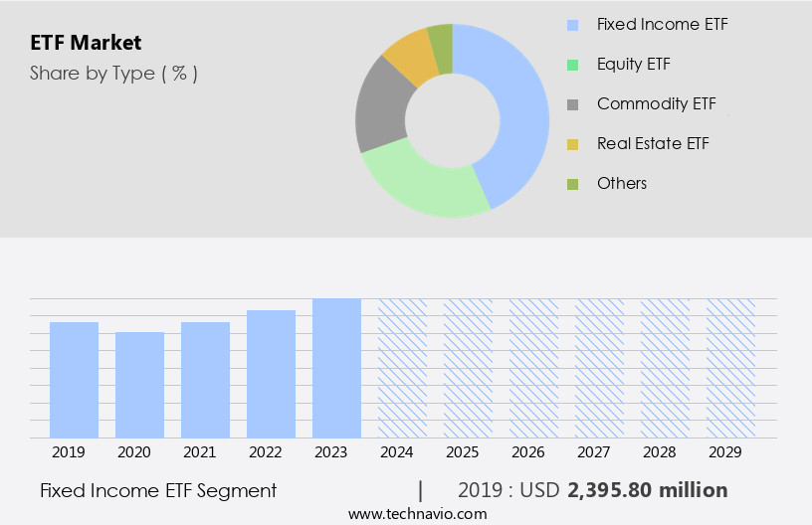This screenshot has width=812, height=525.
Task: Select the Commodity ETF legend label
Action: [x=656, y=104]
